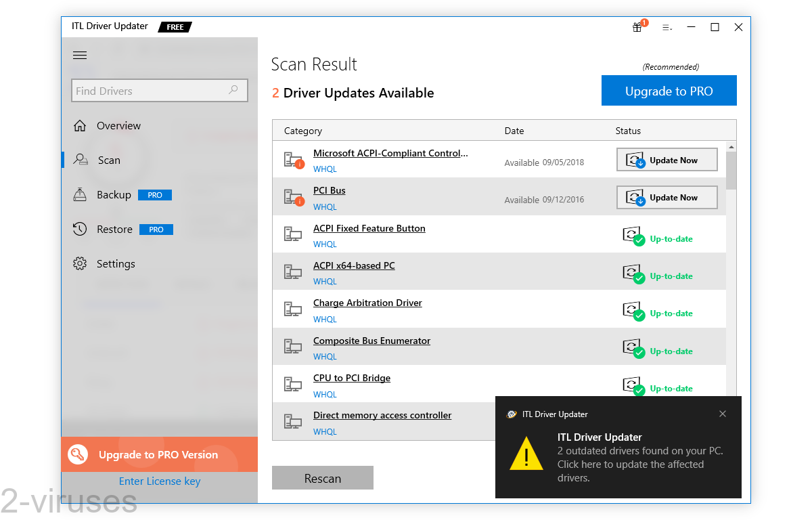Click up-to-date status icon for ACPI Fixed Feature Button

coord(633,236)
